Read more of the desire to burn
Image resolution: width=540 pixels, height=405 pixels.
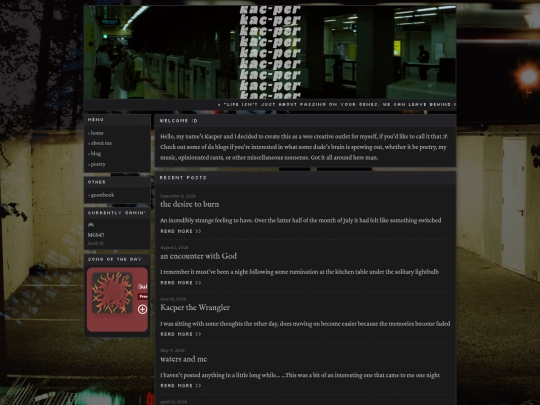point(181,231)
